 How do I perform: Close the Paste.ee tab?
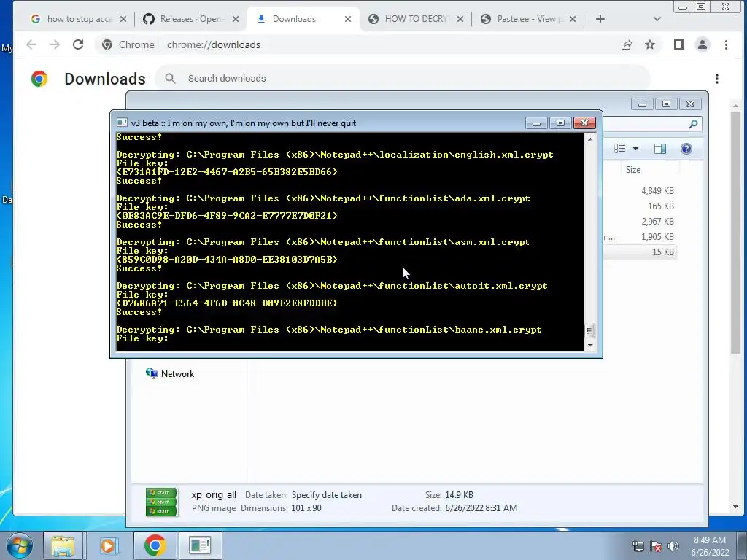point(573,19)
